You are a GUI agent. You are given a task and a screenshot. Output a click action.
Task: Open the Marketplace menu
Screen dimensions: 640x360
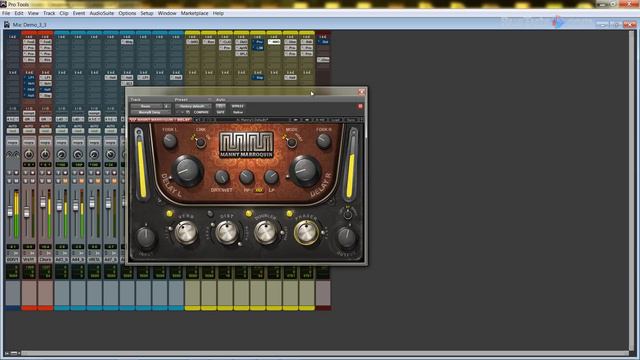[194, 13]
